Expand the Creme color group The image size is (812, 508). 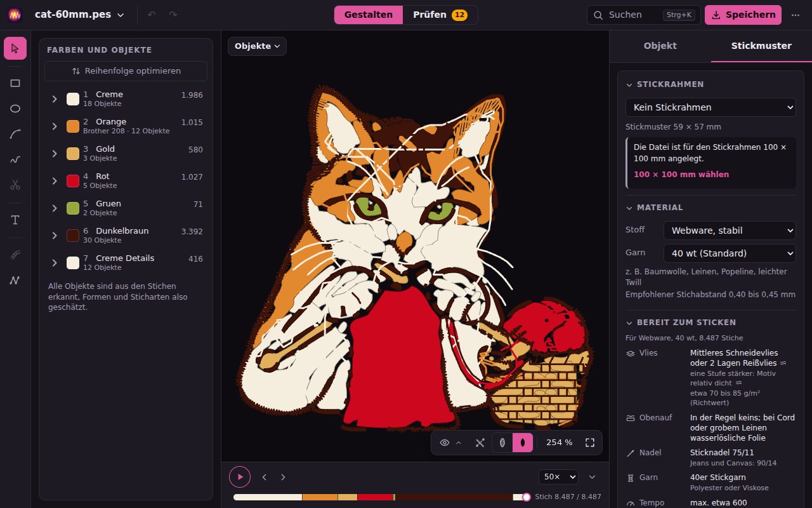(x=55, y=98)
